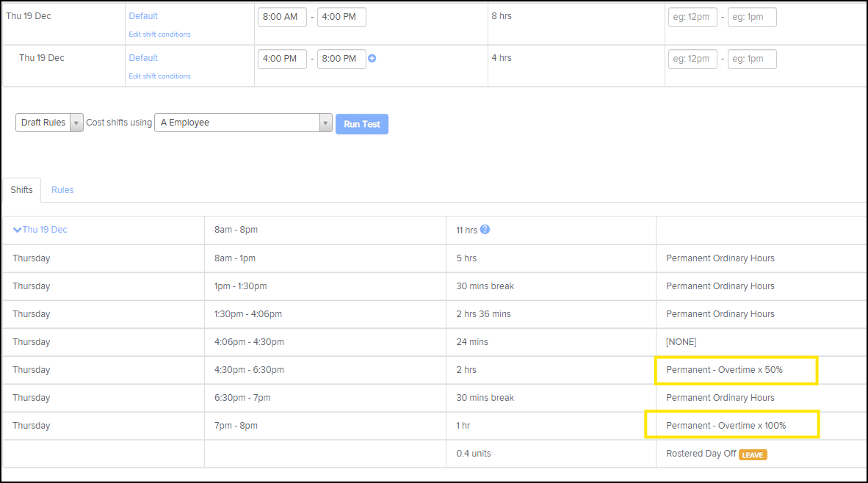Click the 8:00 PM end time field
The width and height of the screenshot is (868, 483).
tap(341, 59)
